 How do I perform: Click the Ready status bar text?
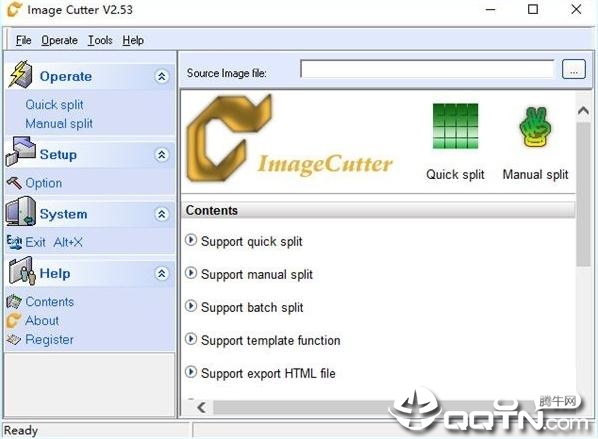(21, 431)
